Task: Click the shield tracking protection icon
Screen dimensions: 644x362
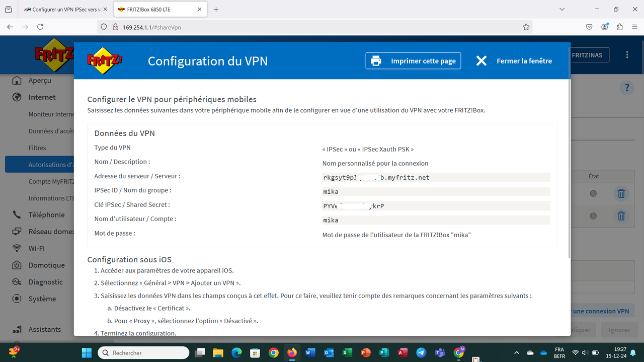Action: tap(104, 27)
